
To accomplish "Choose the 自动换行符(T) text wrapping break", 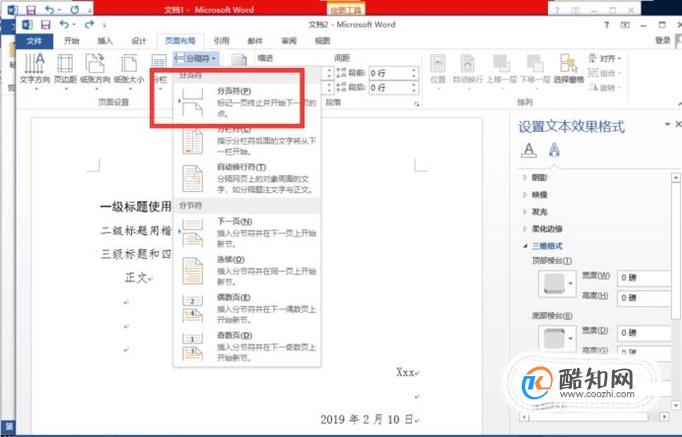I will pos(247,178).
